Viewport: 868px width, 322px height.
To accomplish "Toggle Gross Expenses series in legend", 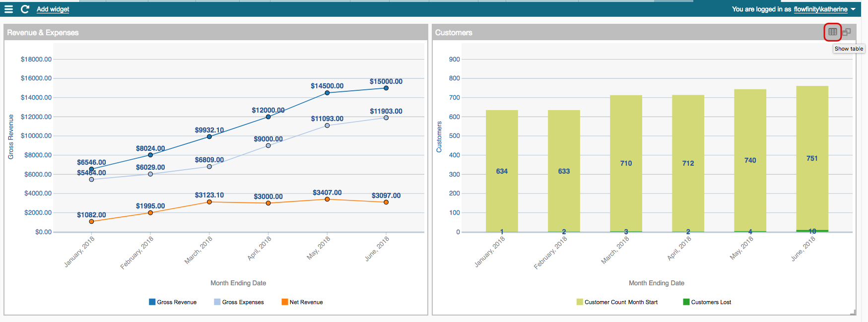I will pos(239,302).
